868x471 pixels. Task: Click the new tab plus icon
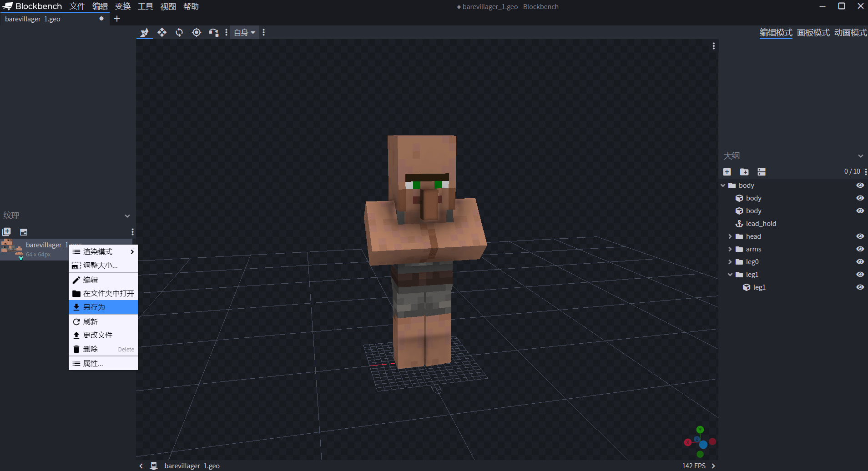[117, 19]
